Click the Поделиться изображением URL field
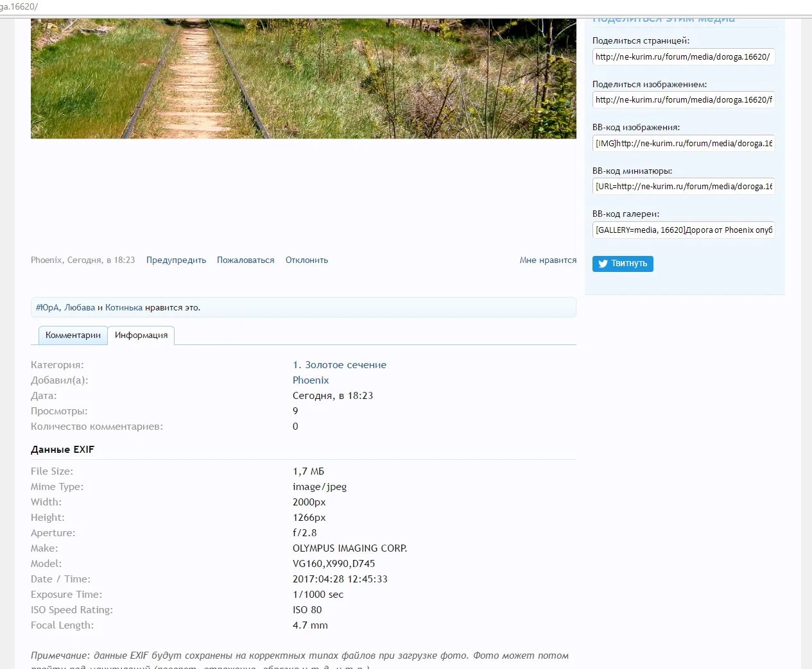This screenshot has height=669, width=812. point(683,99)
